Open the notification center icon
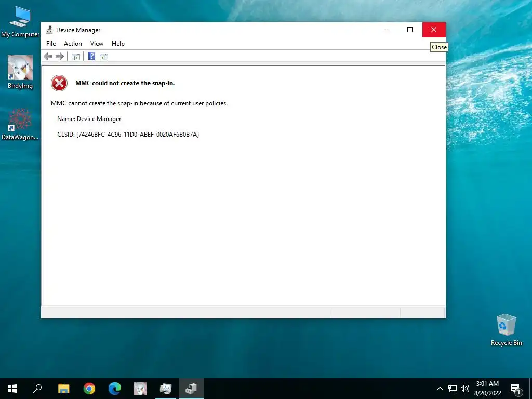The image size is (532, 399). (x=515, y=389)
